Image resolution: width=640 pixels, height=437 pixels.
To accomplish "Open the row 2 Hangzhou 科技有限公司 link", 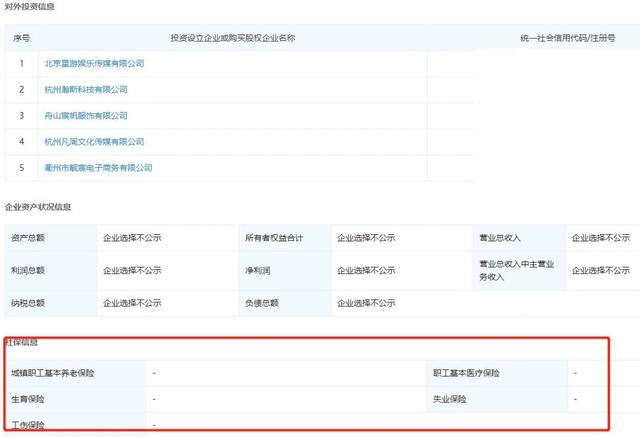I will point(86,89).
